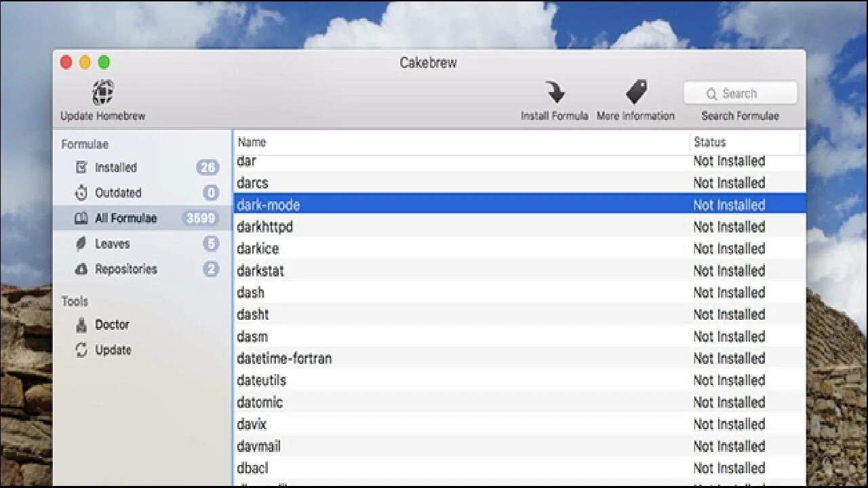The image size is (868, 488).
Task: Click the Repositories count badge 2
Action: pos(211,269)
